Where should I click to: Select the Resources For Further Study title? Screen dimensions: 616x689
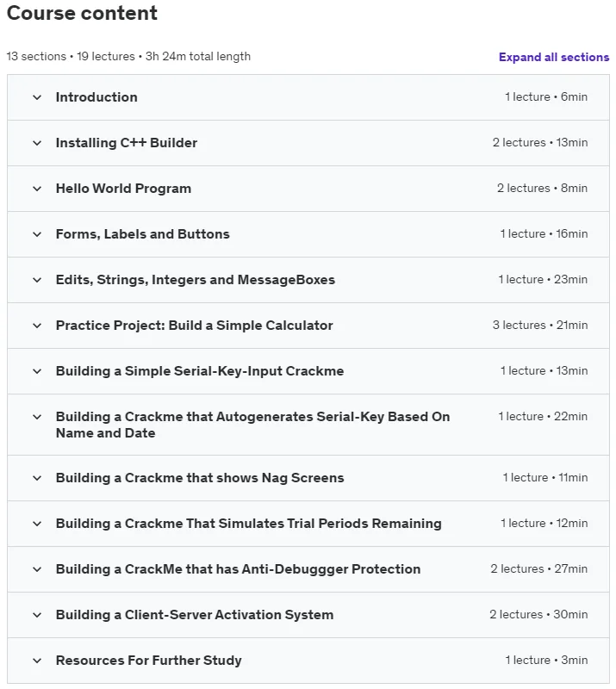[148, 661]
